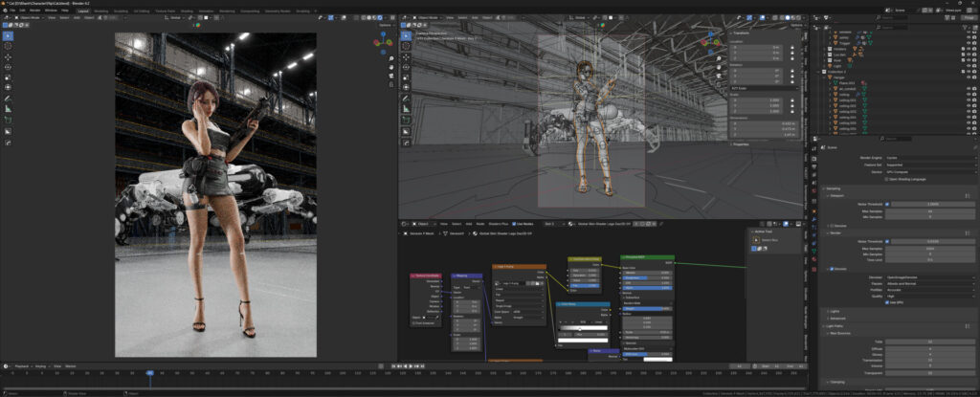The width and height of the screenshot is (980, 397).
Task: Open the Render menu
Action: [x=35, y=11]
